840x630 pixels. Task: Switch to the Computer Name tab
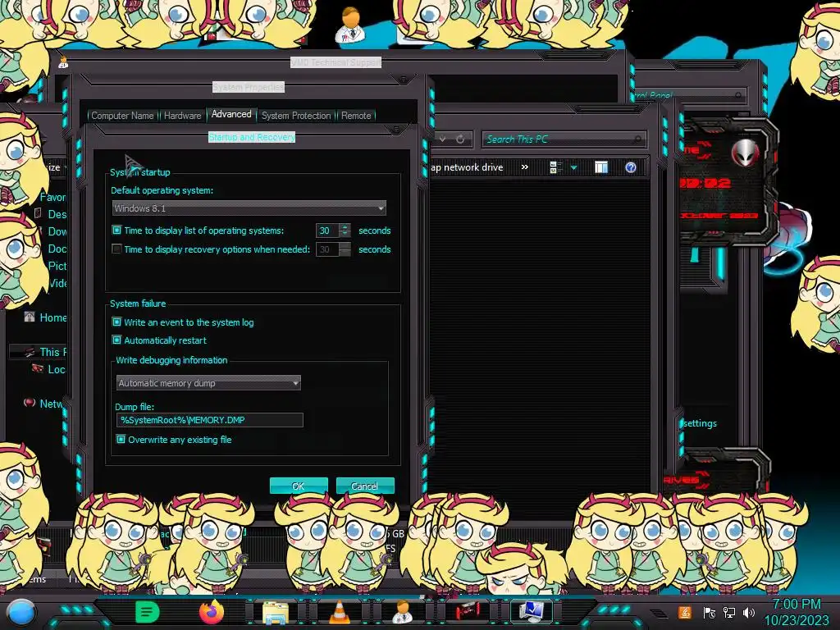click(x=122, y=115)
